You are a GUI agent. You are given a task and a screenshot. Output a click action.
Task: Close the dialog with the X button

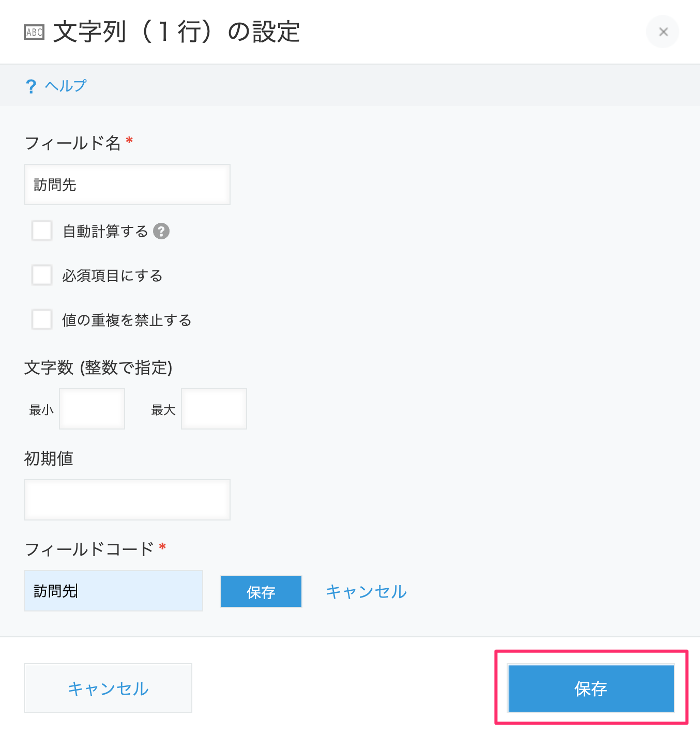[x=663, y=32]
